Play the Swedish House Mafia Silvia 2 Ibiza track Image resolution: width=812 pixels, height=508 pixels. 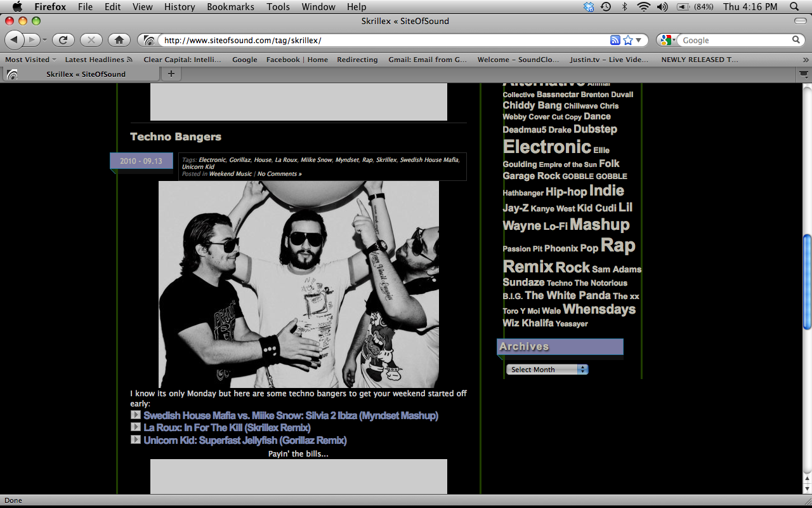tap(136, 415)
